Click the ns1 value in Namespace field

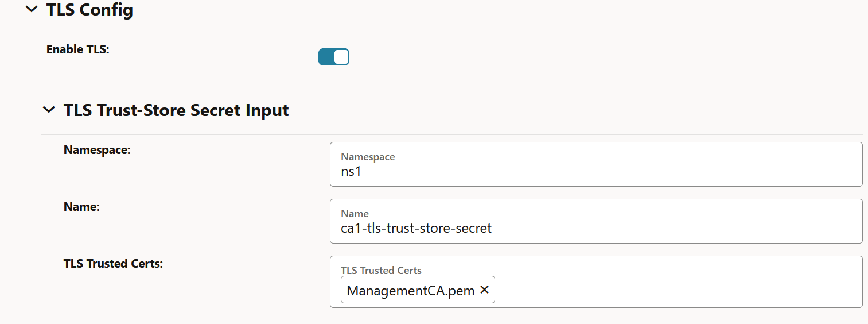tap(351, 171)
